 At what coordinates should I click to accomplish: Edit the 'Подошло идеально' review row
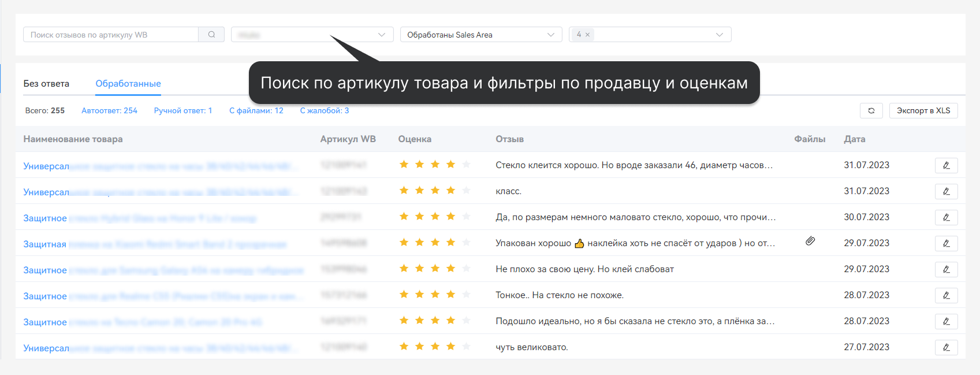[x=946, y=321]
